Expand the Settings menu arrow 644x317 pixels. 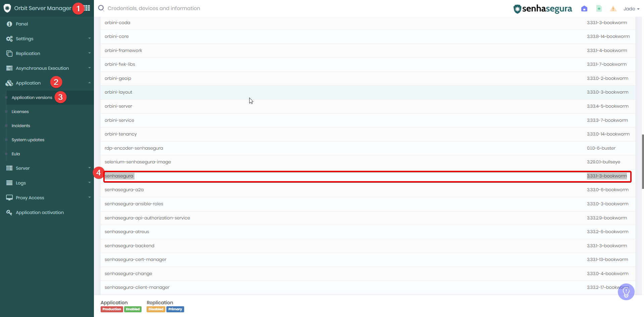[90, 38]
